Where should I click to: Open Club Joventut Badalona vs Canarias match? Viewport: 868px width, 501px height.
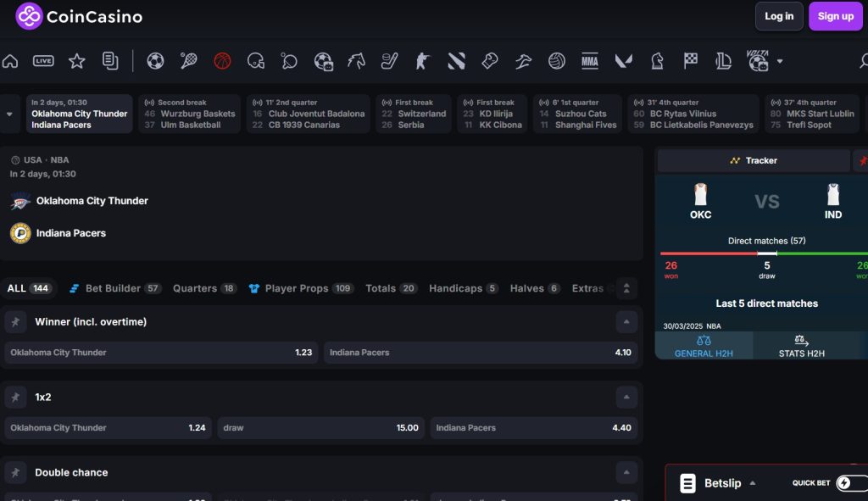pos(309,114)
